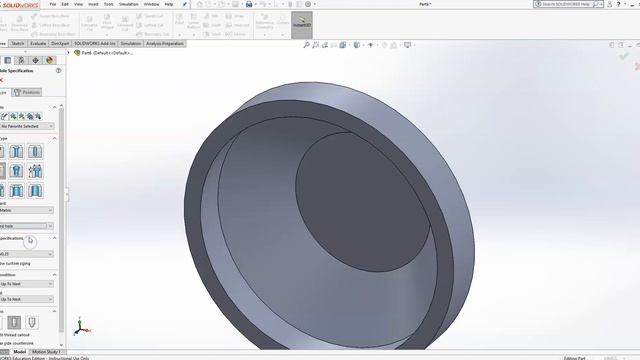640x360 pixels.
Task: Open the Simulation menu
Action: click(129, 4)
